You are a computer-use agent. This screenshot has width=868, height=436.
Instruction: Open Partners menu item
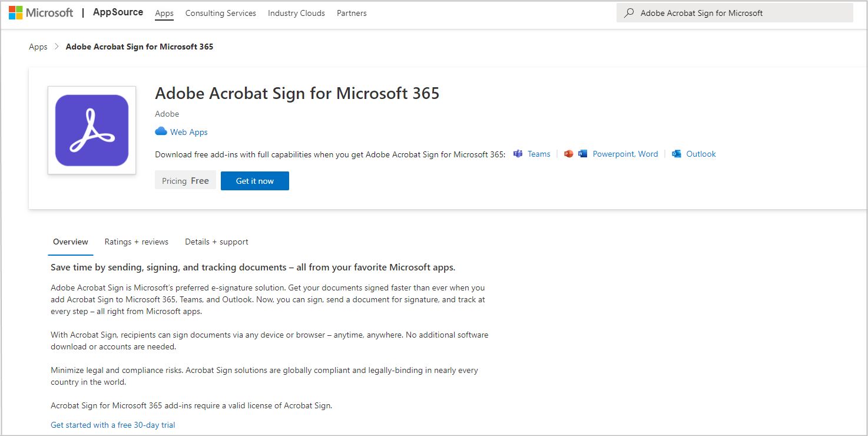click(x=352, y=13)
